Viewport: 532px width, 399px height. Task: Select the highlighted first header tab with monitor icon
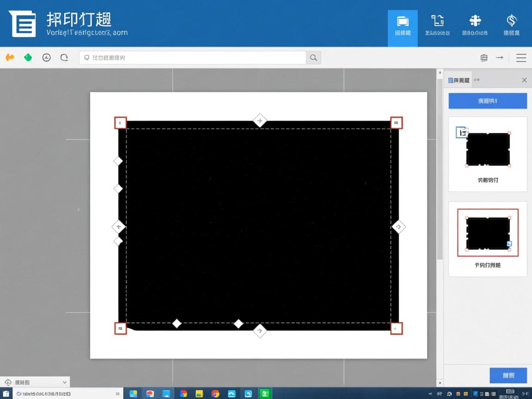coord(403,27)
